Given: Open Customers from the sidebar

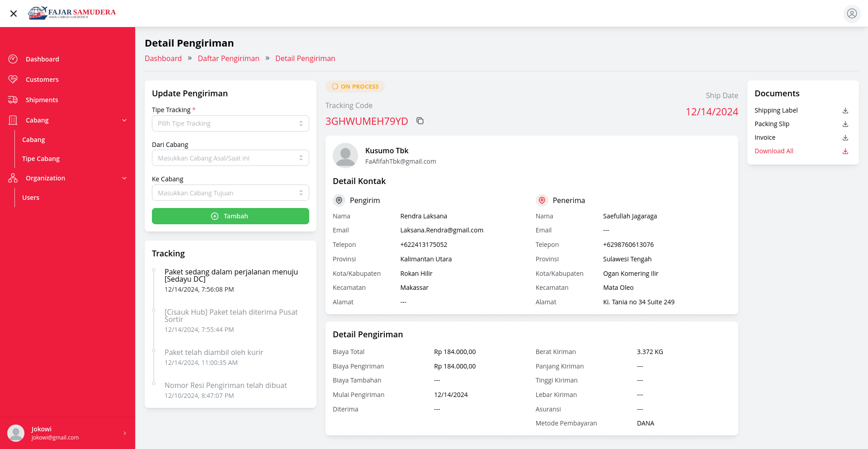Looking at the screenshot, I should pyautogui.click(x=42, y=80).
